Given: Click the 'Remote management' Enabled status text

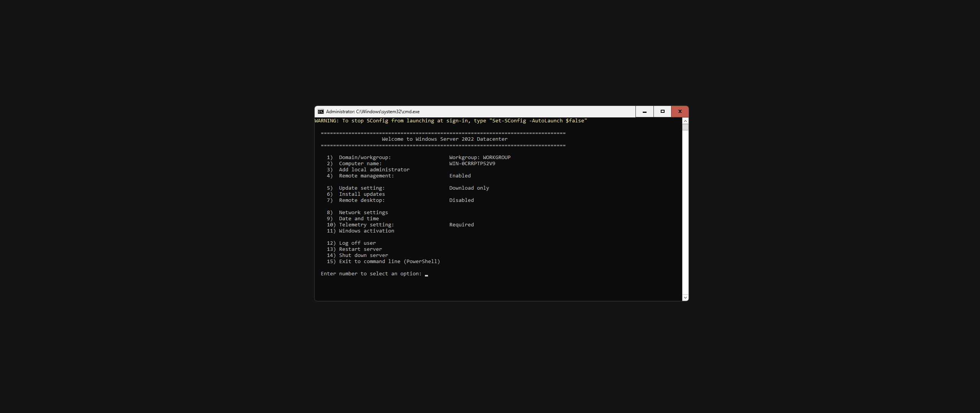Looking at the screenshot, I should [x=460, y=176].
